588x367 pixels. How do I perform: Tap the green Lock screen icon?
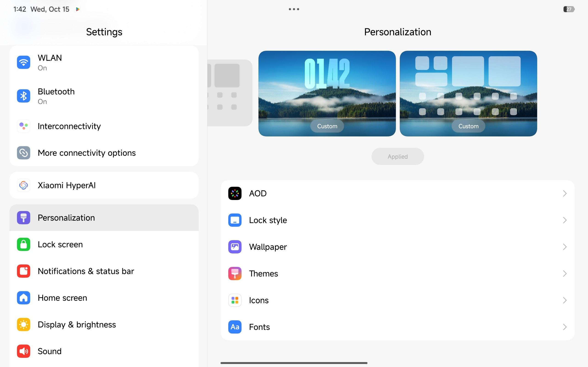(24, 245)
